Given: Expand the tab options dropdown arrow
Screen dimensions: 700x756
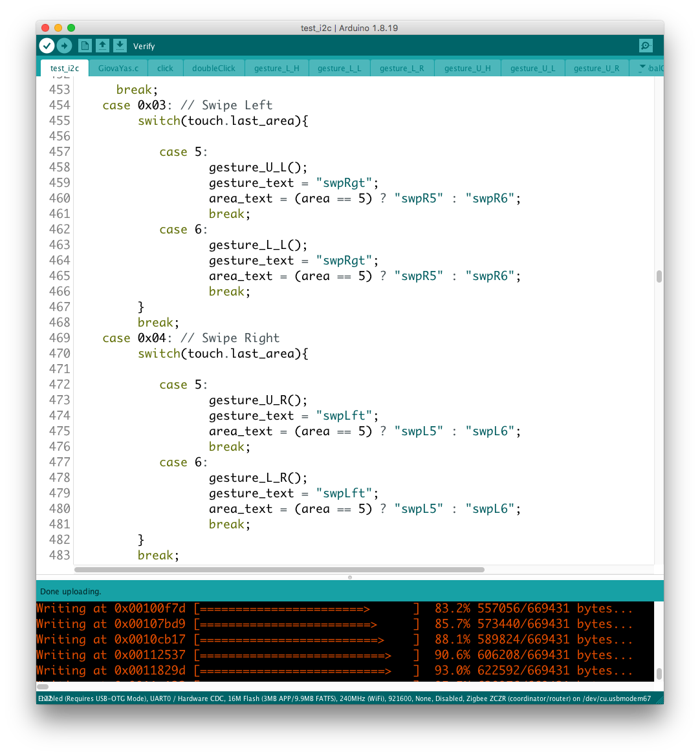Looking at the screenshot, I should point(642,68).
